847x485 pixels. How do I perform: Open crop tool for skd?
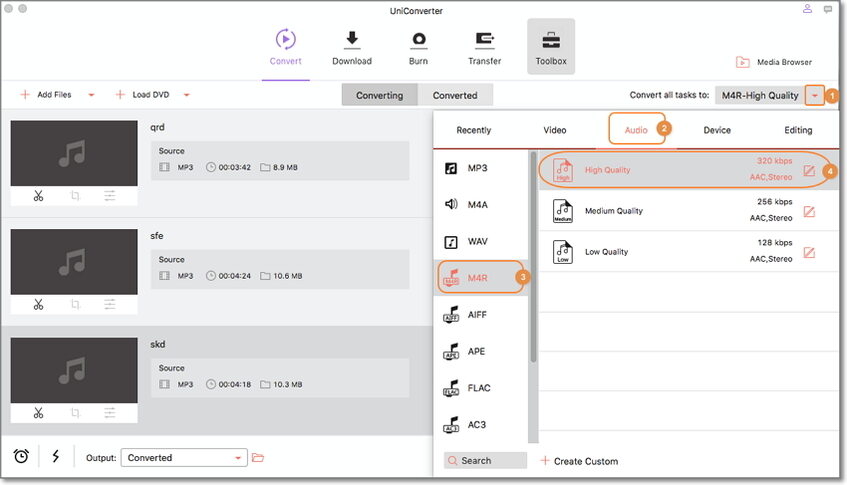tap(75, 413)
